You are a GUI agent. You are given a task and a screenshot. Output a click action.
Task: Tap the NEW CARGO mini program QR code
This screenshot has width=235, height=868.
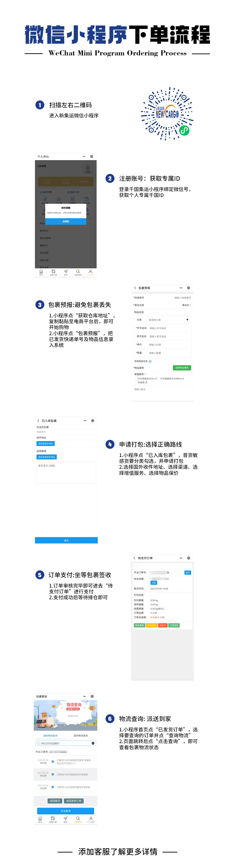click(167, 114)
